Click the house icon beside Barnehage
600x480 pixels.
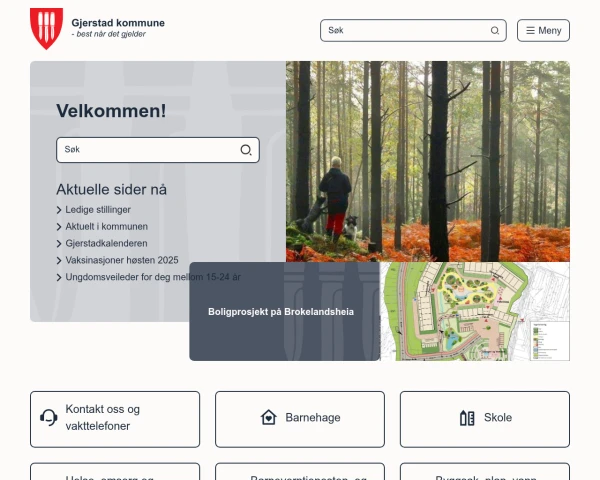coord(268,418)
